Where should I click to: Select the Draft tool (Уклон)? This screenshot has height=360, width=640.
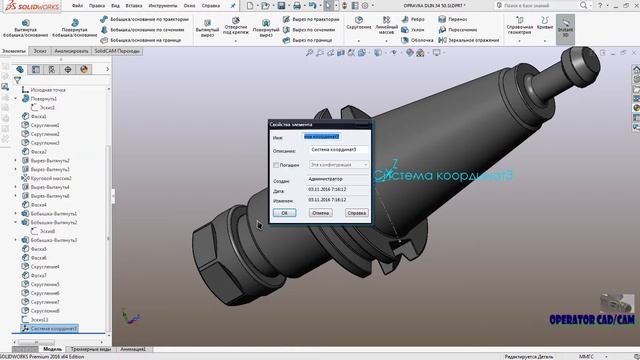pos(412,30)
